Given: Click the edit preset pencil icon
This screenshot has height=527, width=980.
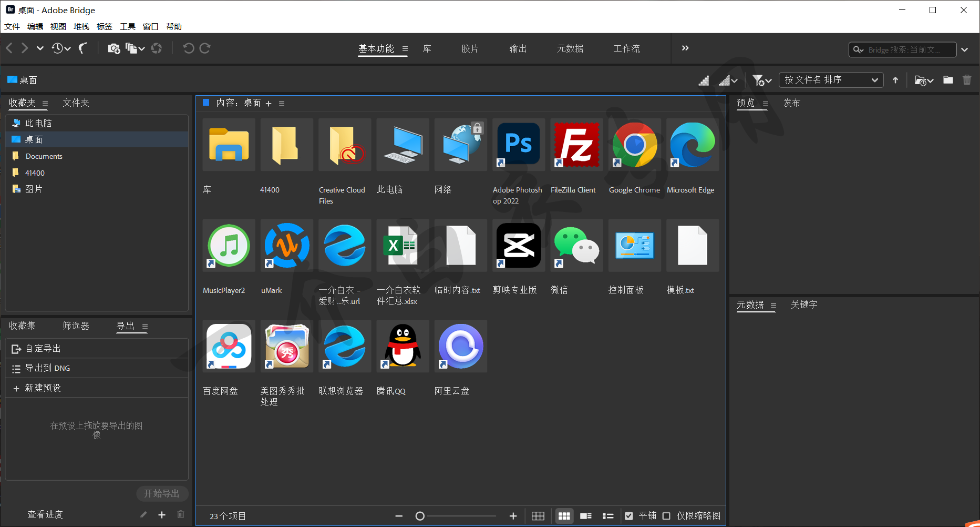Looking at the screenshot, I should tap(143, 515).
